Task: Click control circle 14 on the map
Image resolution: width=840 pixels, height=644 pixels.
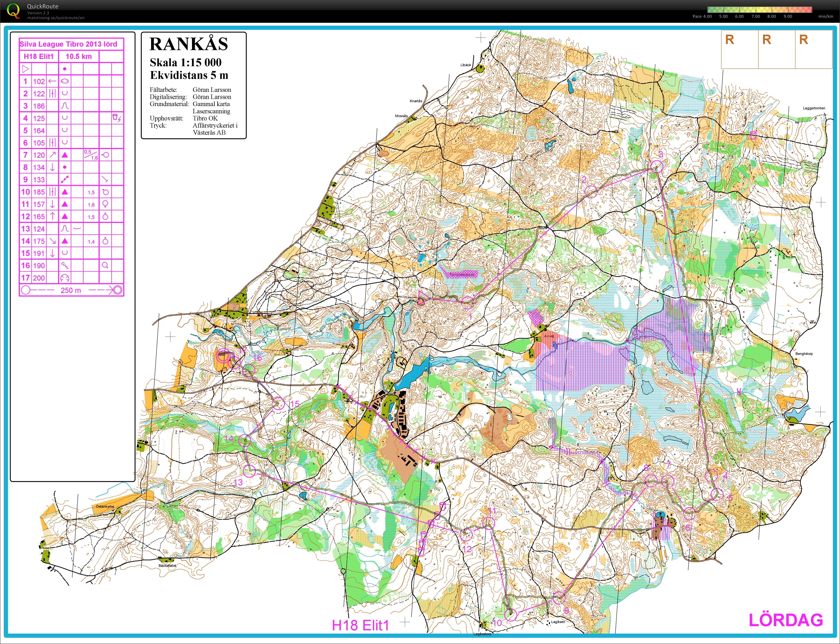Action: coord(245,441)
